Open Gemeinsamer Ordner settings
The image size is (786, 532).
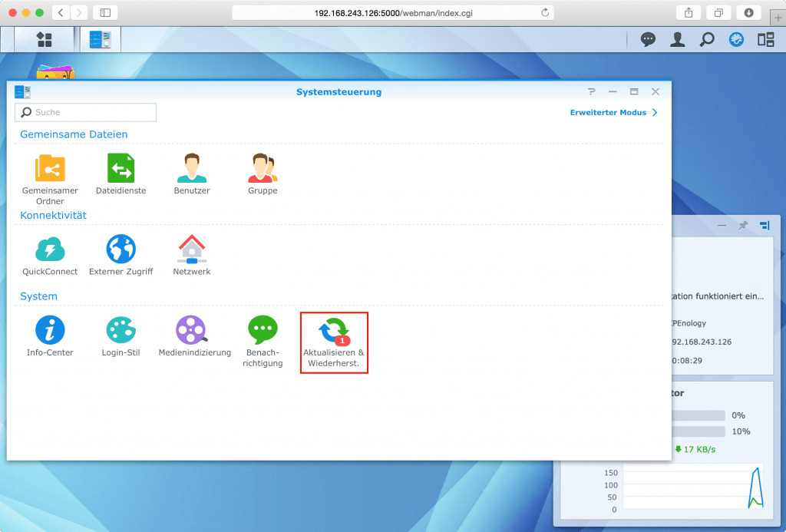click(x=50, y=180)
